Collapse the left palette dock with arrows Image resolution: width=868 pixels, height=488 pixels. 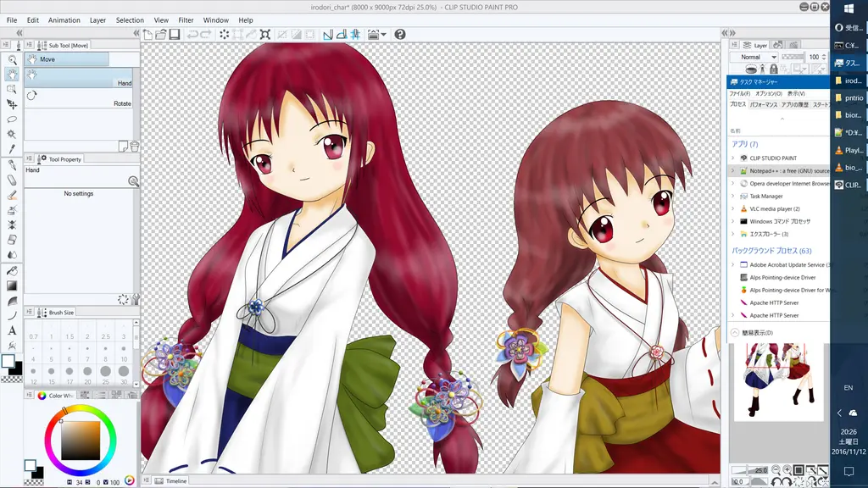click(x=19, y=33)
